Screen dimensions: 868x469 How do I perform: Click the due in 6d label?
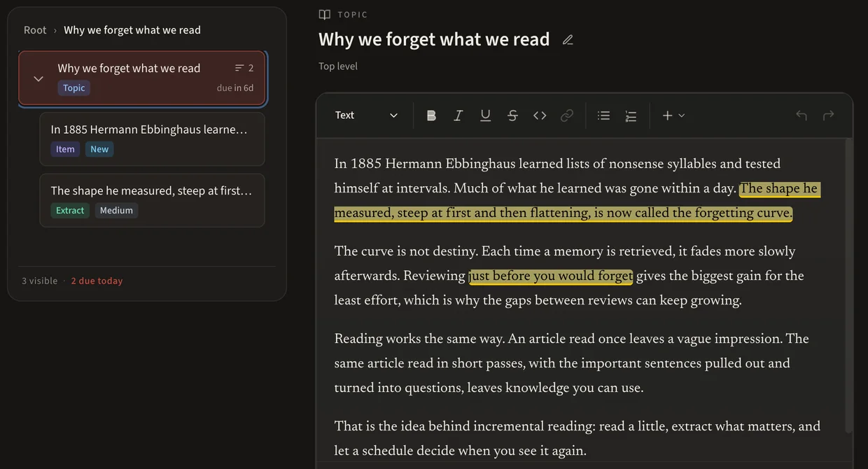(235, 88)
